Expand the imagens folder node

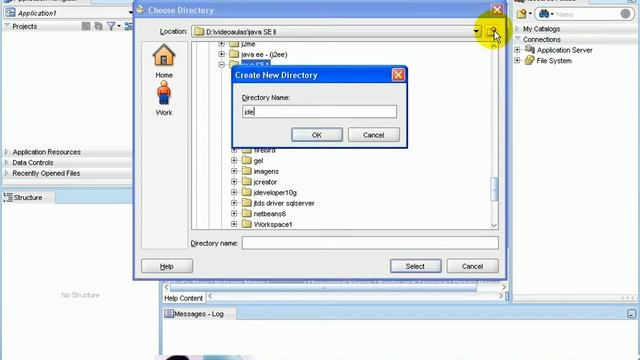(x=234, y=171)
